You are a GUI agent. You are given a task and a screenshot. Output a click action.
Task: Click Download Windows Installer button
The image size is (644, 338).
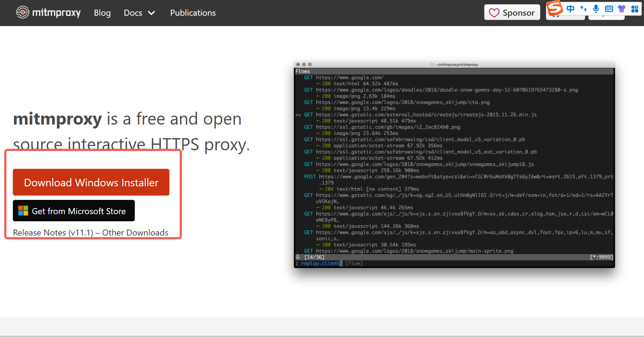point(91,182)
